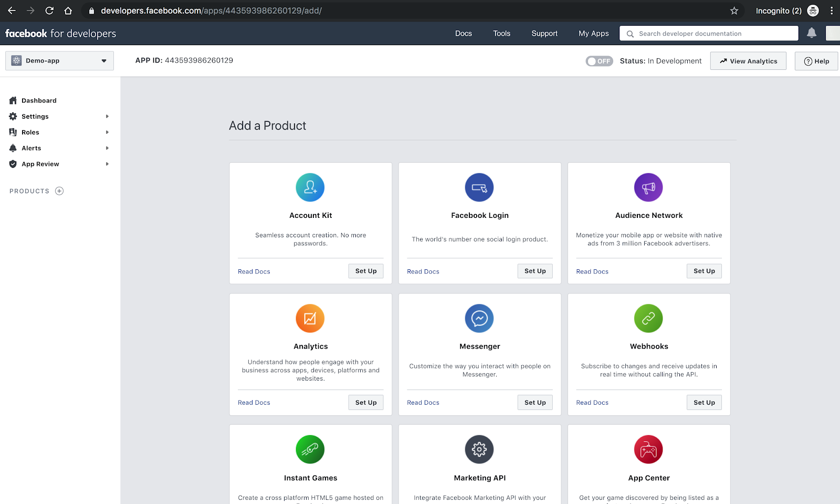The width and height of the screenshot is (840, 504).
Task: Go to Dashboard in sidebar
Action: [39, 100]
